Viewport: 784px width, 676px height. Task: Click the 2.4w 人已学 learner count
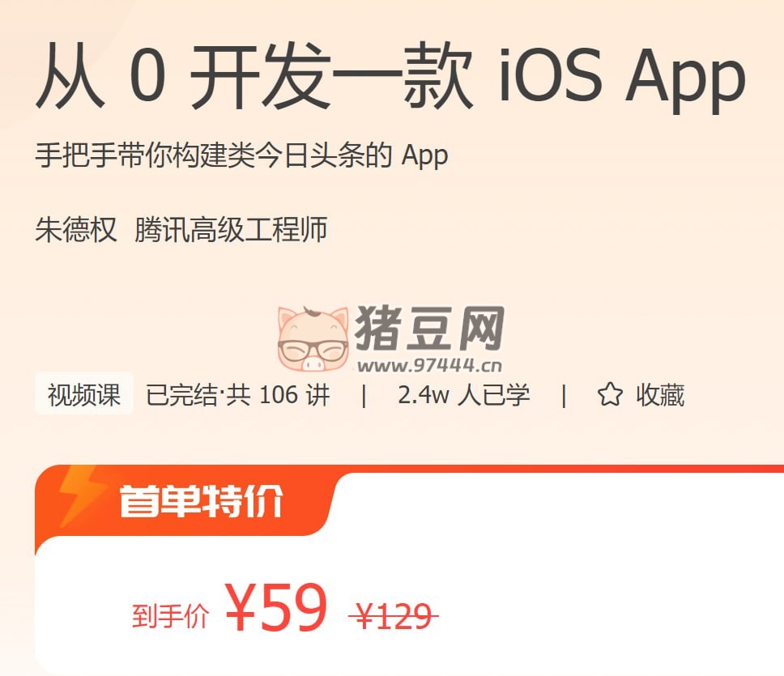click(463, 395)
